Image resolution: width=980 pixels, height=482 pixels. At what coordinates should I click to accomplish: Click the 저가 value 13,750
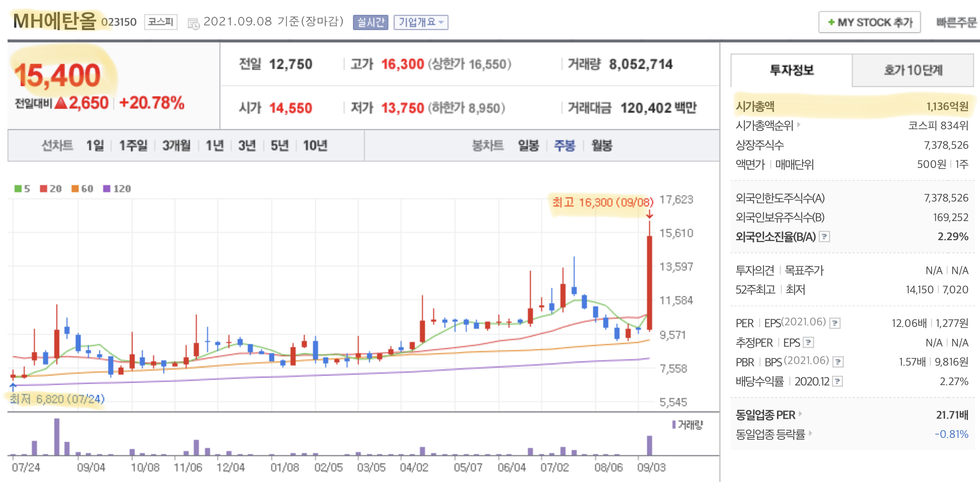(x=403, y=108)
